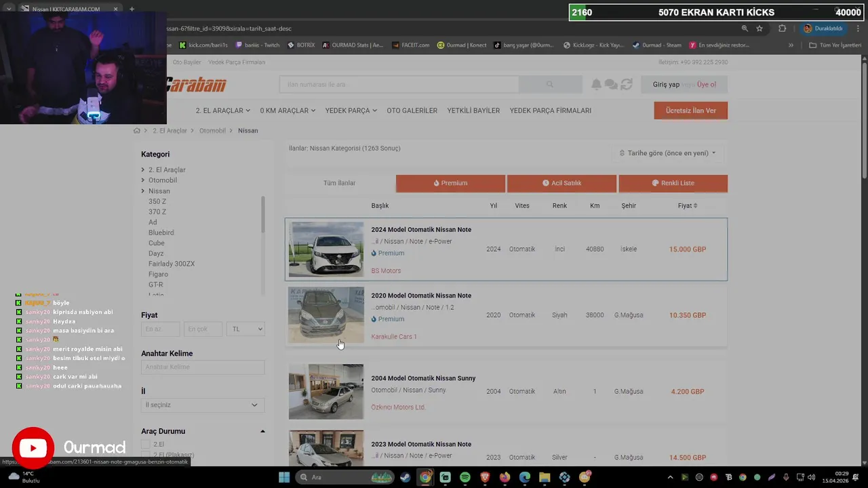Open the BOTRIX bookmark
Screen dimensions: 868x488
pos(301,45)
